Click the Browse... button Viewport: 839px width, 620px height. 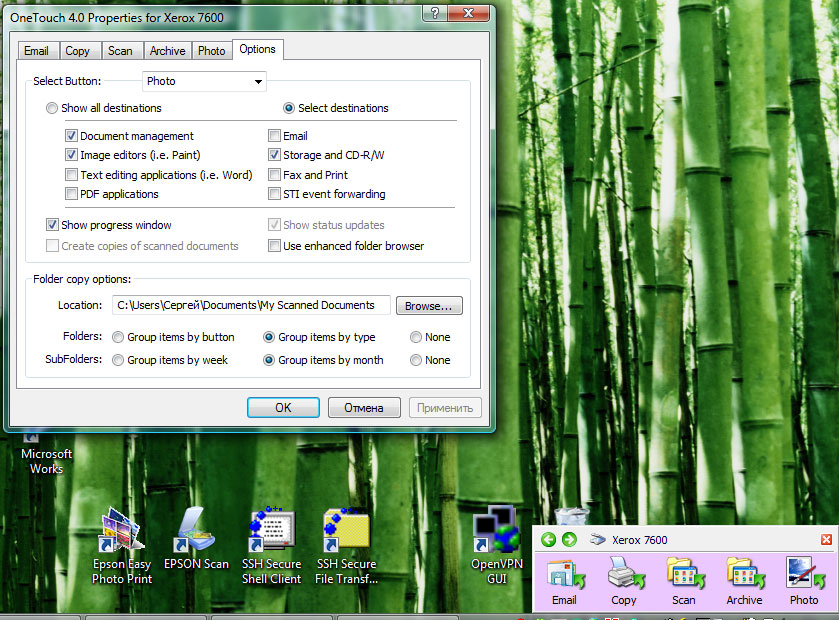point(429,306)
